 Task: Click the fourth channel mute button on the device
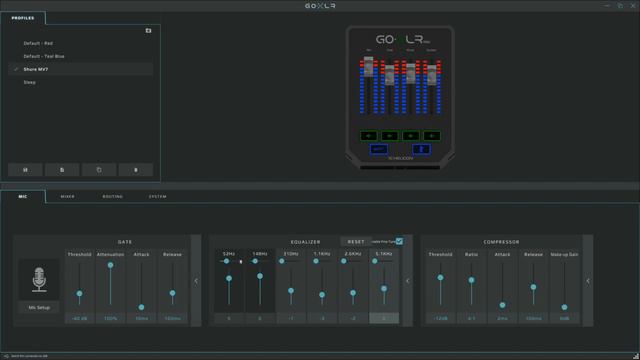432,136
